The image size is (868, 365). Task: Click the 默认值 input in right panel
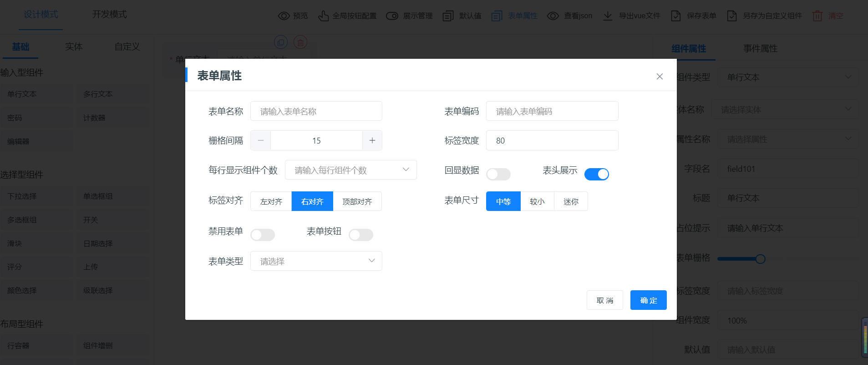(x=788, y=350)
